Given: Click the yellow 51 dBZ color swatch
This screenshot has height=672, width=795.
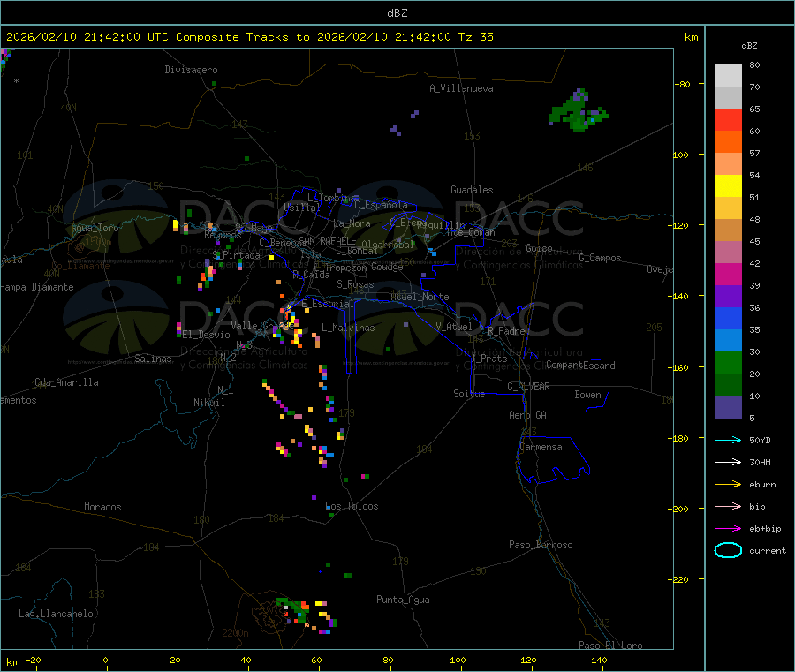Looking at the screenshot, I should 728,185.
